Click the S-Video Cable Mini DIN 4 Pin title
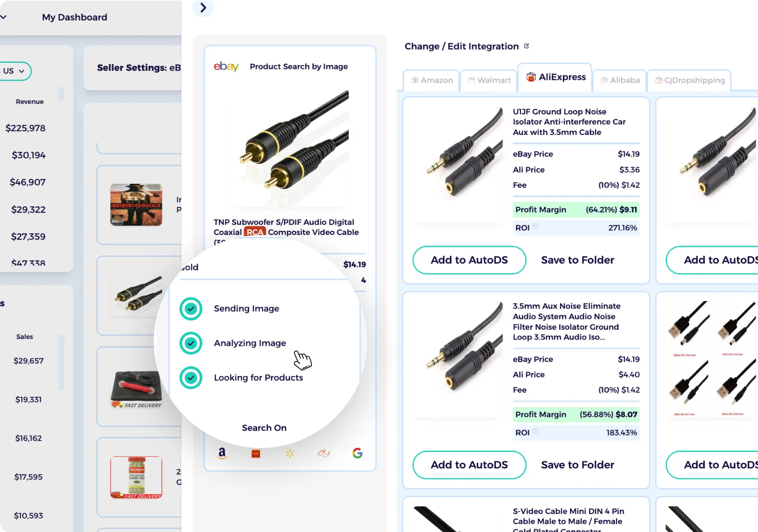Screen dimensions: 758x532 pos(568,520)
